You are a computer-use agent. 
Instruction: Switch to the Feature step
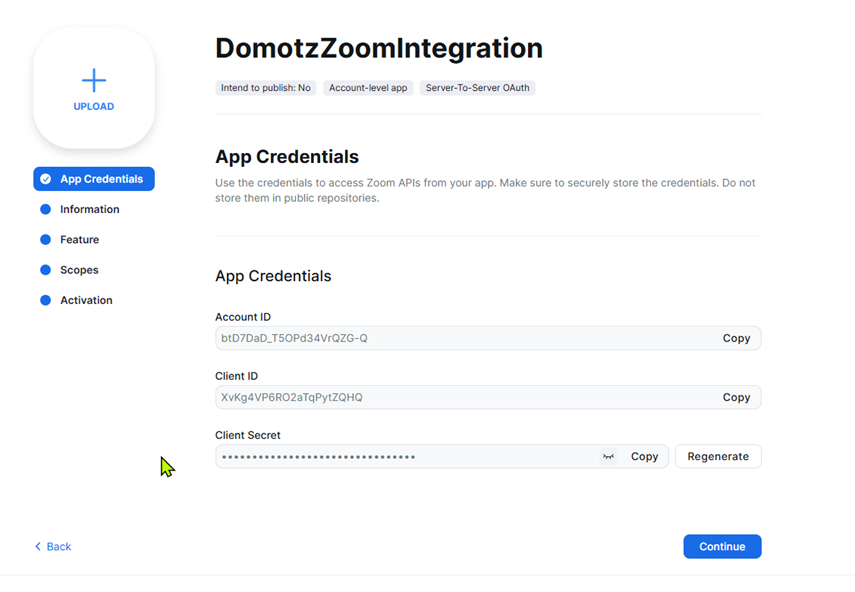(79, 240)
